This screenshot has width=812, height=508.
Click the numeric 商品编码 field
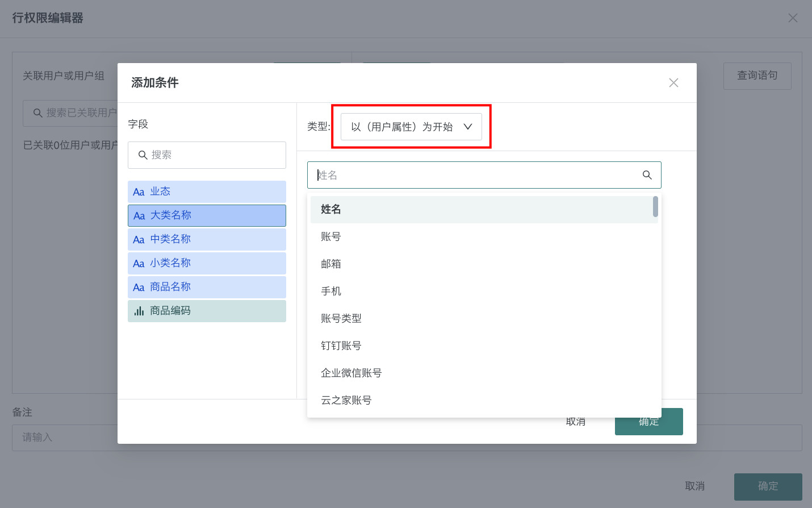pyautogui.click(x=207, y=311)
